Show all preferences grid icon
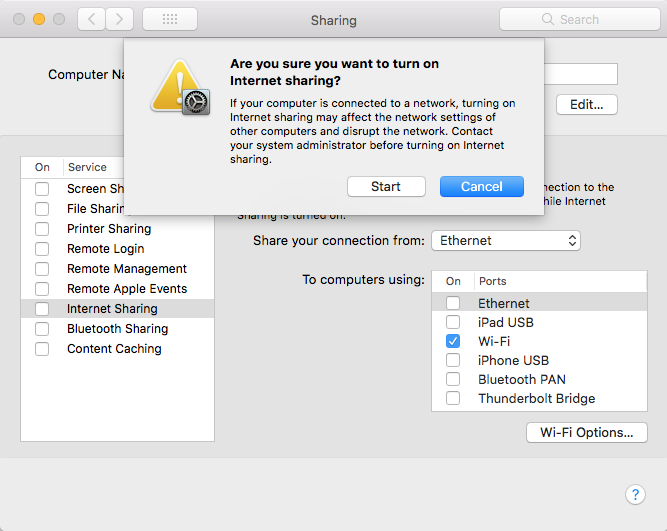 pos(169,19)
